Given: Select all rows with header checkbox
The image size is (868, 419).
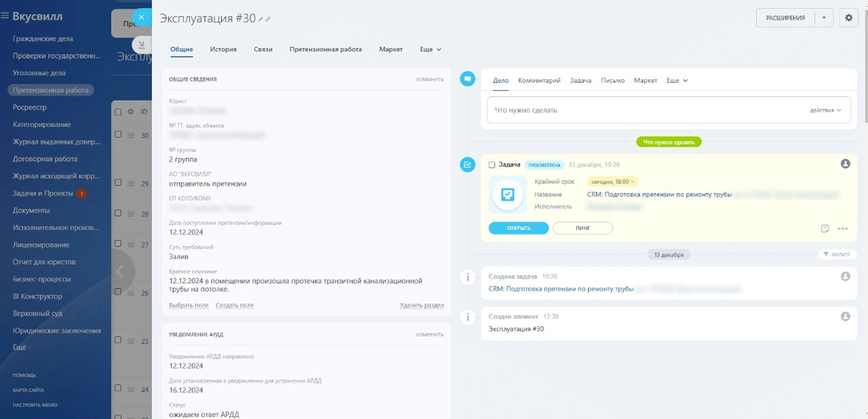Looking at the screenshot, I should click(118, 112).
